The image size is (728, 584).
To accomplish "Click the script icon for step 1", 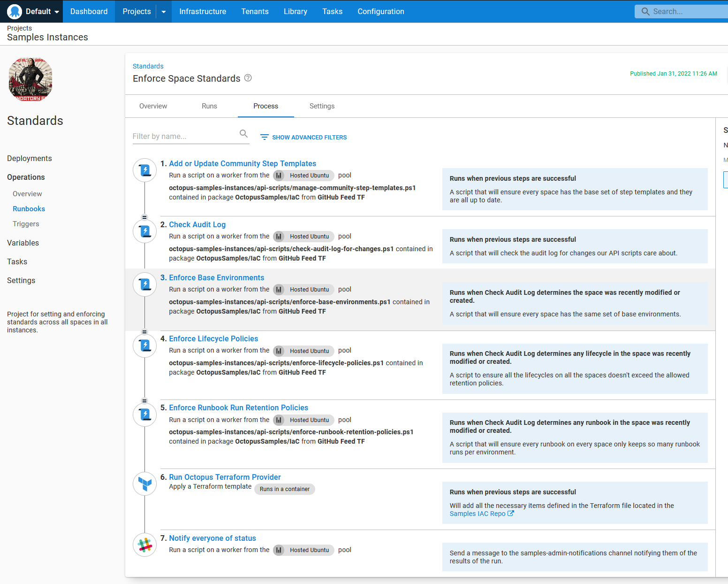I will 145,170.
